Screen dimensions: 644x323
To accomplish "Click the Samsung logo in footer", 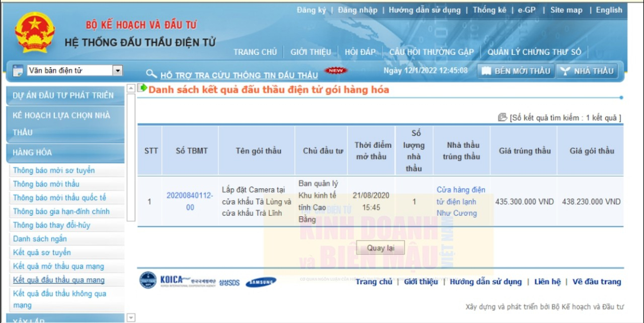I will click(261, 282).
